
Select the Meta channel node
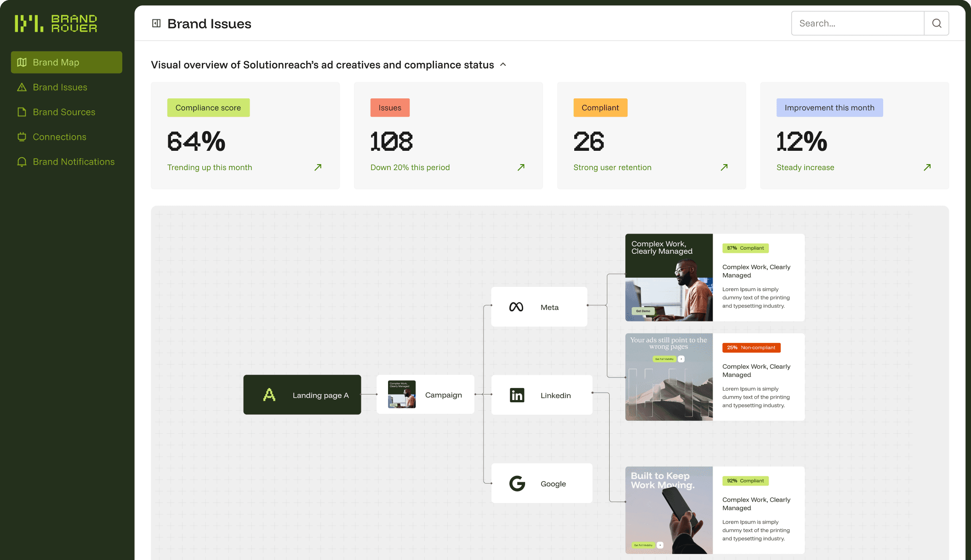tap(539, 307)
